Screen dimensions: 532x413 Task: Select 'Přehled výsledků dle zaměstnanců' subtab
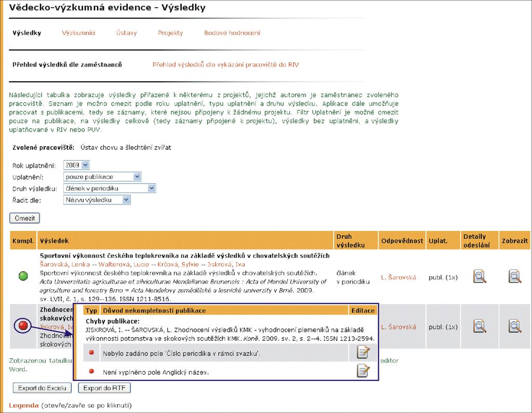67,64
